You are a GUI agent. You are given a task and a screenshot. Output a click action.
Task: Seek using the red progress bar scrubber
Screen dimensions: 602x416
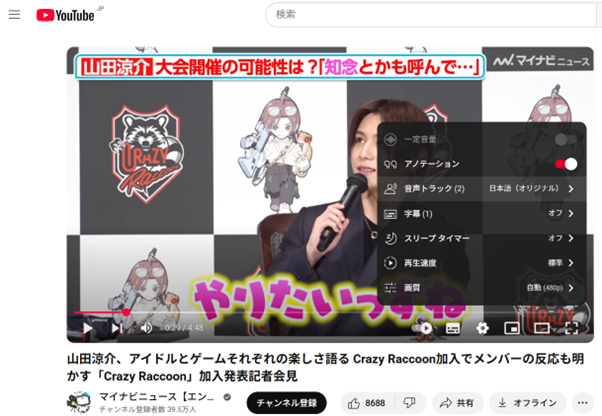[x=126, y=312]
